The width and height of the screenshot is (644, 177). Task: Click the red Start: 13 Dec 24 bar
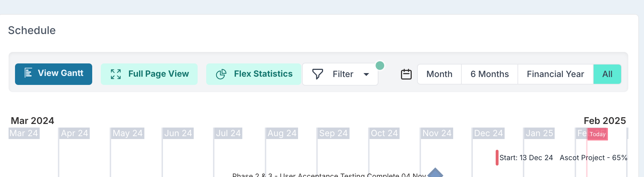pyautogui.click(x=497, y=158)
